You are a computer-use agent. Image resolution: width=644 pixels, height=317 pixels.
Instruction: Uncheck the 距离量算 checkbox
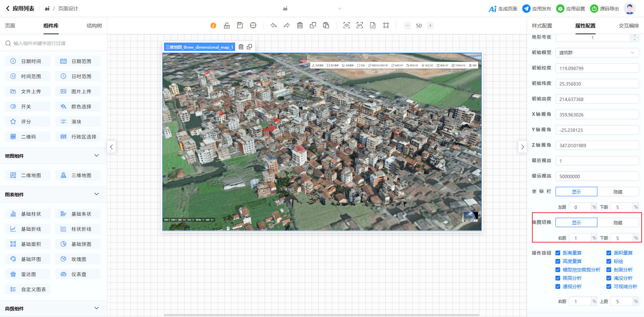[x=558, y=253]
